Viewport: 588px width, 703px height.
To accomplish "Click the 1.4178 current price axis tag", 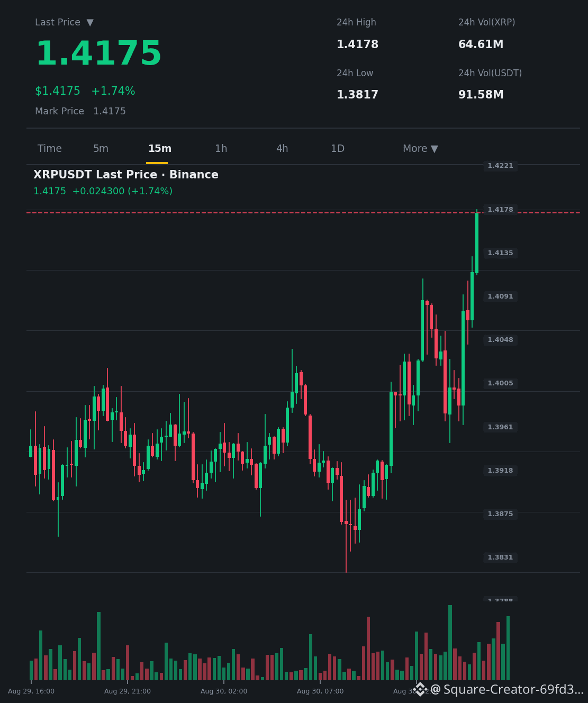I will pos(500,210).
